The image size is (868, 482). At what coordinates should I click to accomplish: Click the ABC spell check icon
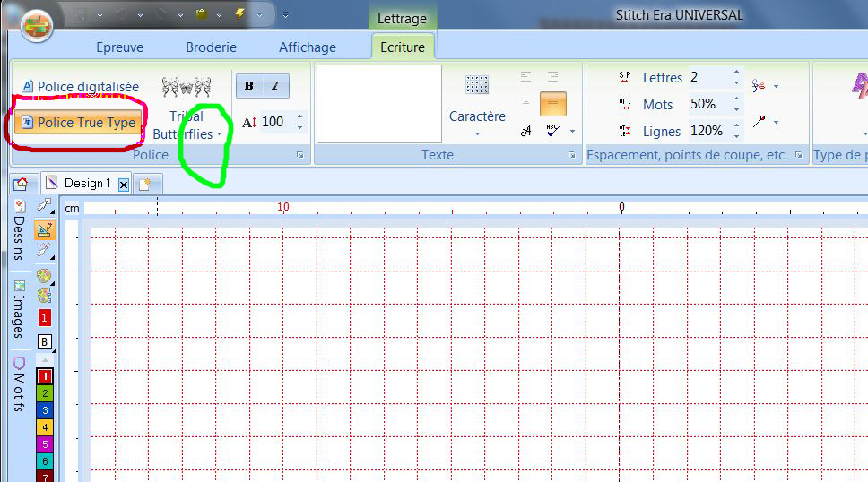coord(552,132)
